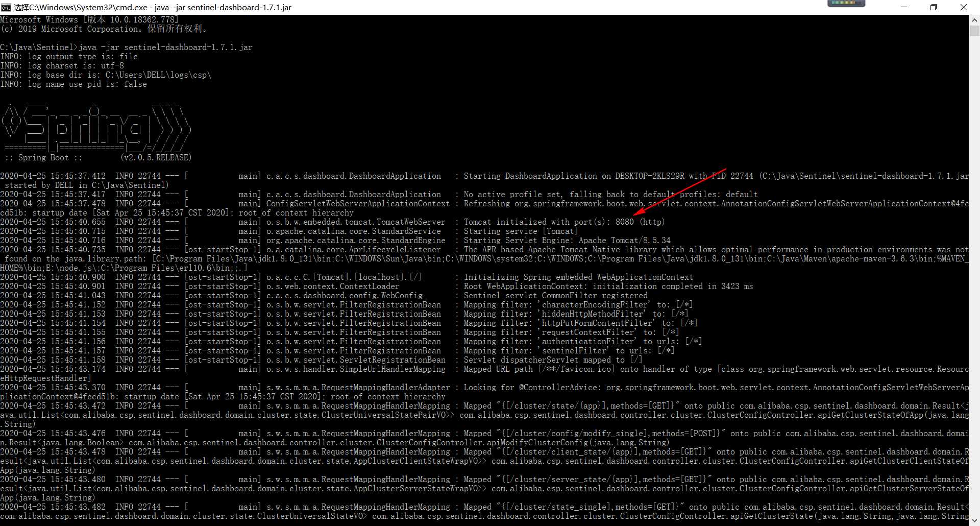Minimize the cmd.exe window
980x526 pixels.
[904, 7]
